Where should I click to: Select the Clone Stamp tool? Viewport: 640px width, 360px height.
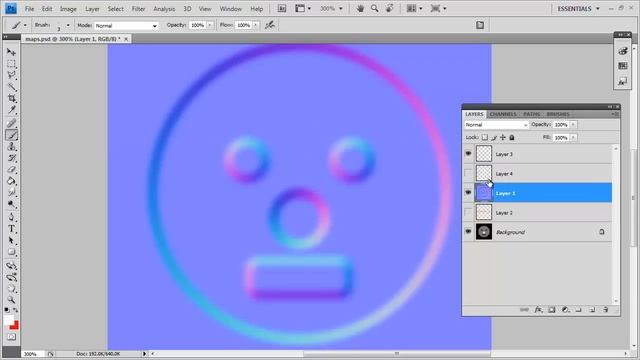pyautogui.click(x=11, y=147)
